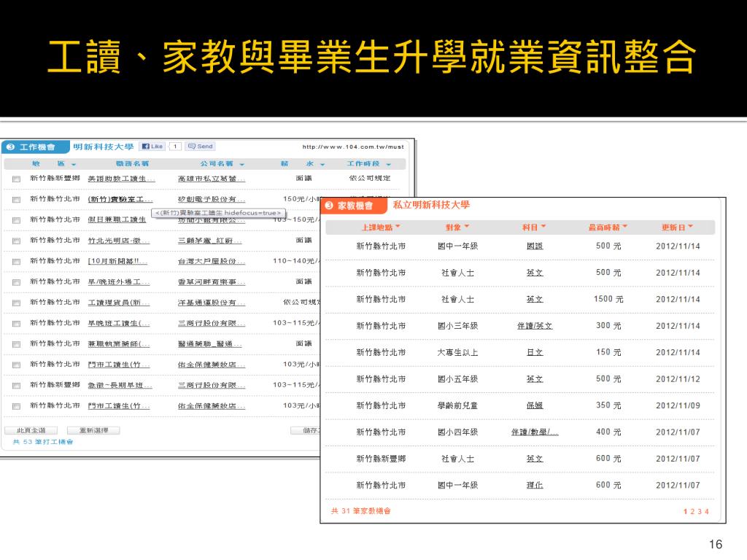Open the [10月新開幕!! job link
The width and height of the screenshot is (747, 560).
117,261
